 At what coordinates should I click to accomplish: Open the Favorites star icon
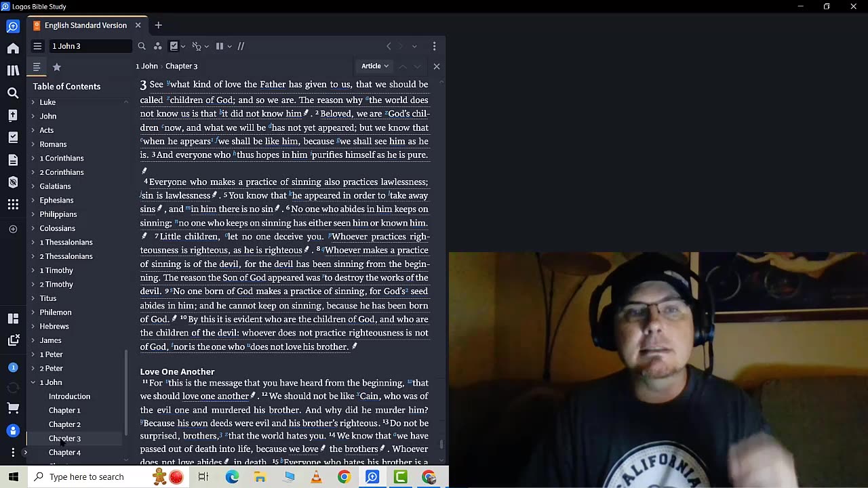[x=57, y=67]
